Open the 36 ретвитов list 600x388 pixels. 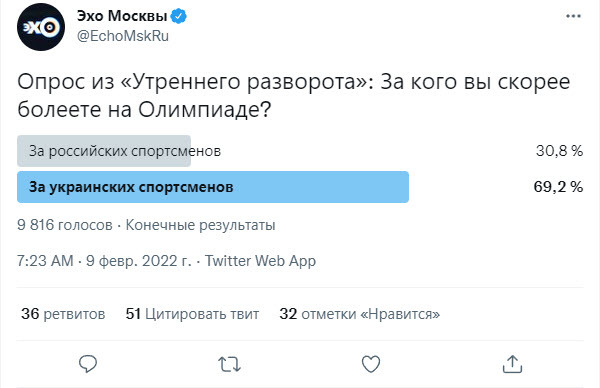point(63,314)
